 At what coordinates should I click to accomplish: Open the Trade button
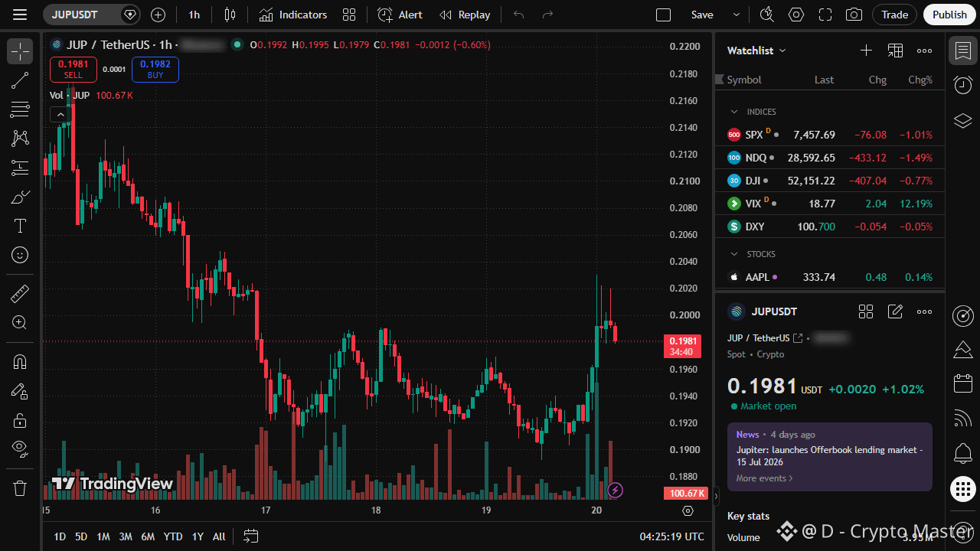pyautogui.click(x=894, y=15)
